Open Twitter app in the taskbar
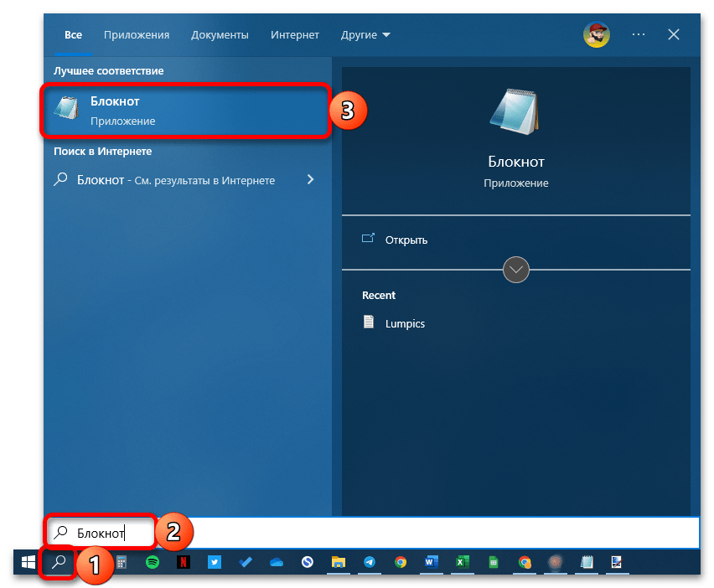The image size is (714, 588). pos(215,563)
